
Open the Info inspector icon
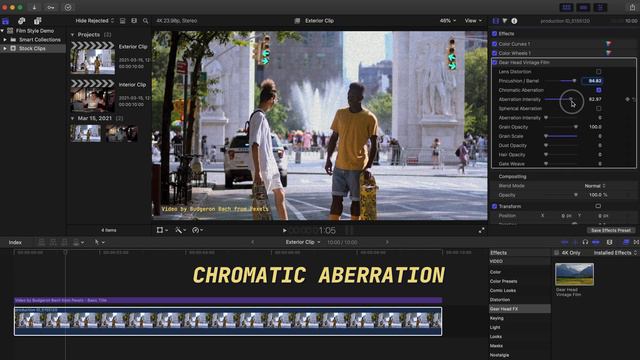click(514, 21)
